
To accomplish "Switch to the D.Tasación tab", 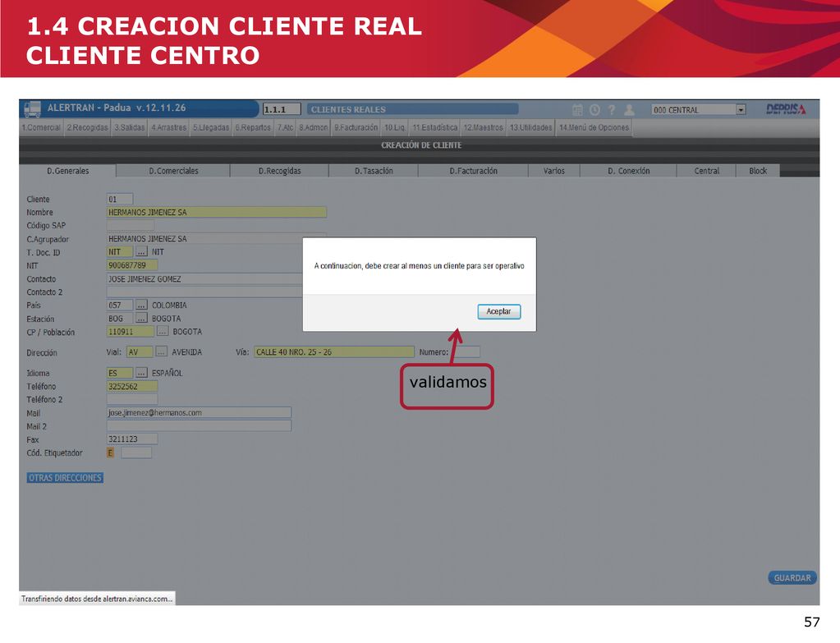I will coord(374,171).
